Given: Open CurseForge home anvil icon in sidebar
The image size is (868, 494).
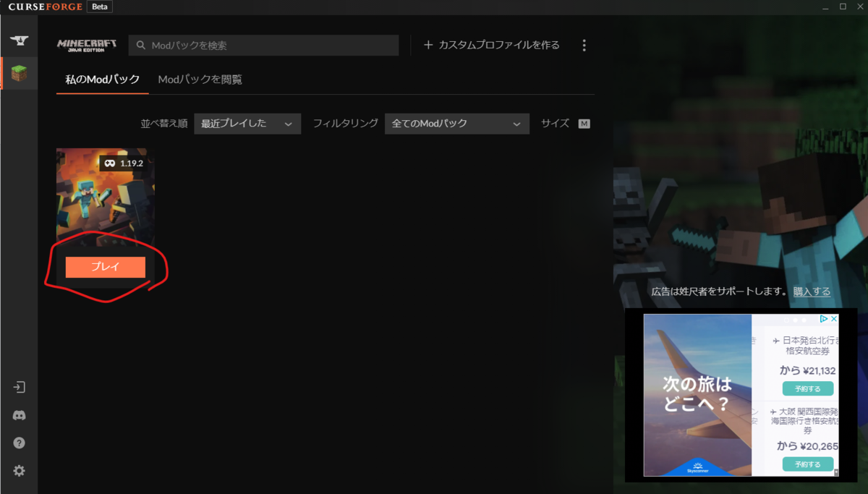Looking at the screenshot, I should click(20, 41).
